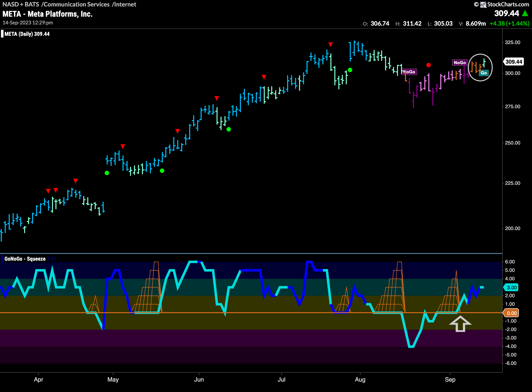Click the 14-Sep-2023 12:29:pm timestamp
This screenshot has width=532, height=392.
click(x=28, y=23)
